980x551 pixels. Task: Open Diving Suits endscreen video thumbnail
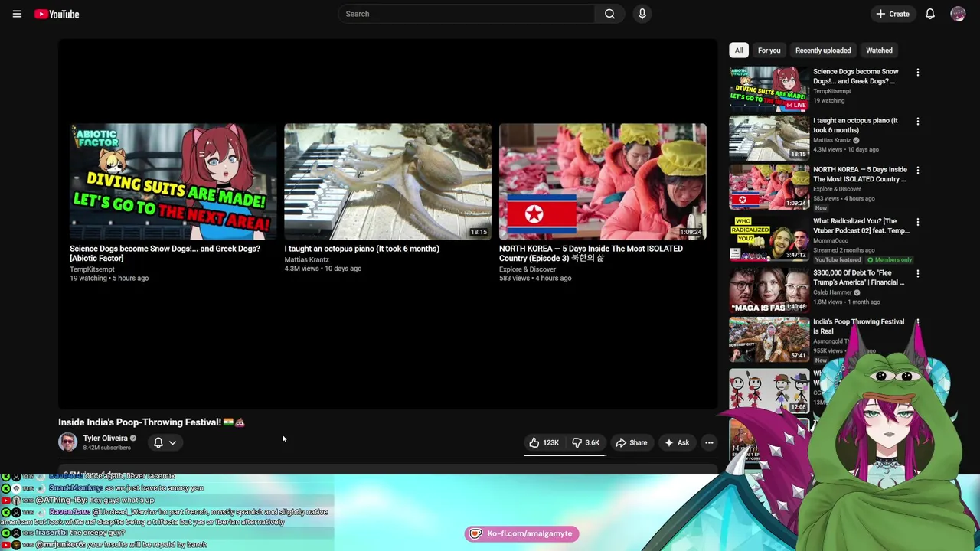(x=173, y=181)
